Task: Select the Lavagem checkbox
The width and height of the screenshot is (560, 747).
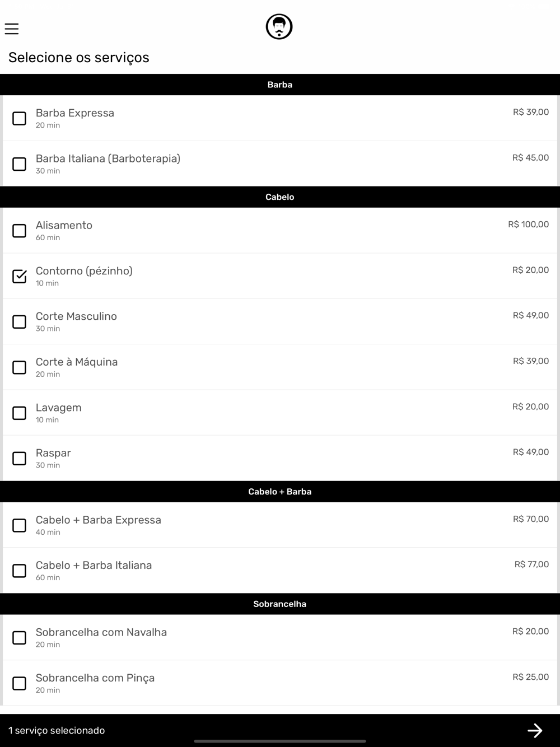Action: click(x=20, y=413)
